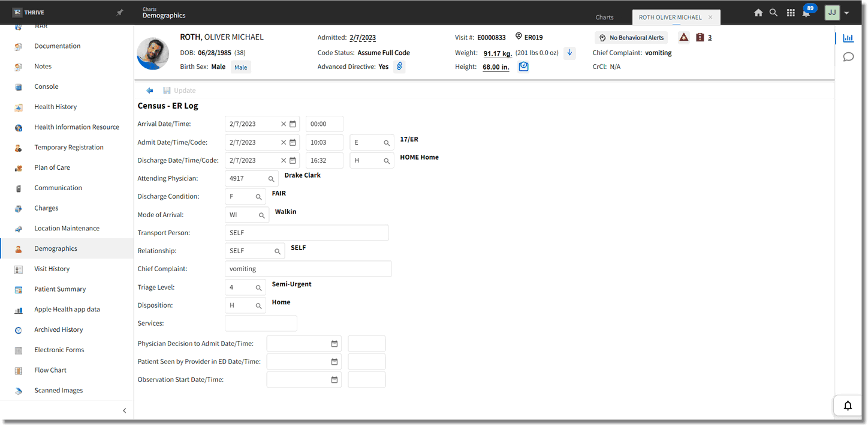Open Apple Health app data

67,310
